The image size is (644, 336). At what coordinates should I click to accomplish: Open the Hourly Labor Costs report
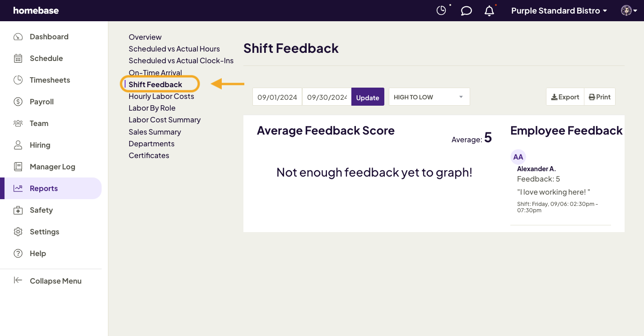click(x=161, y=96)
